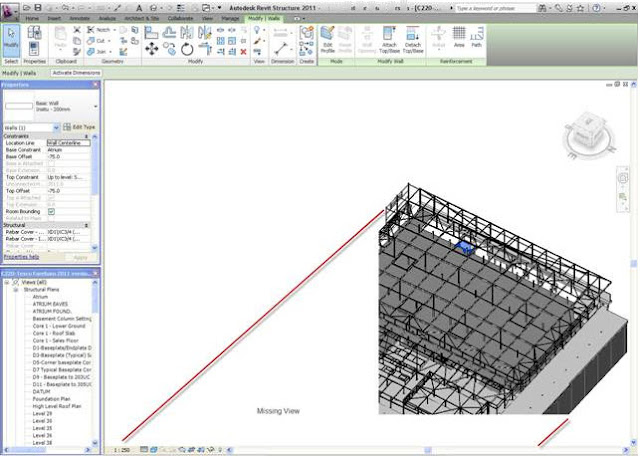Open the Collaborate ribbon tab
640x456 pixels.
coord(180,18)
